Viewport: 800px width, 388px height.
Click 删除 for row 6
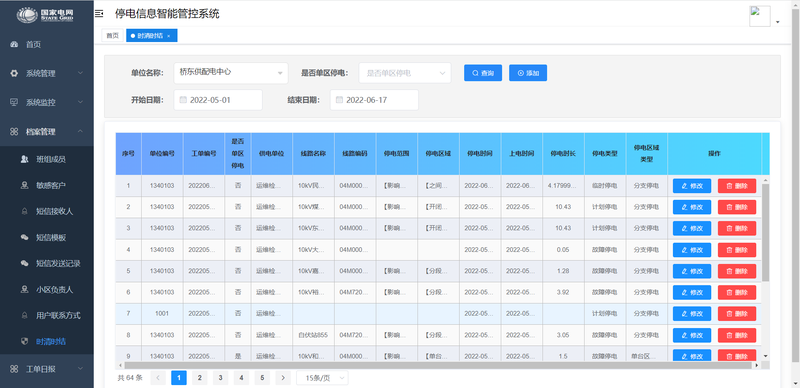click(737, 293)
